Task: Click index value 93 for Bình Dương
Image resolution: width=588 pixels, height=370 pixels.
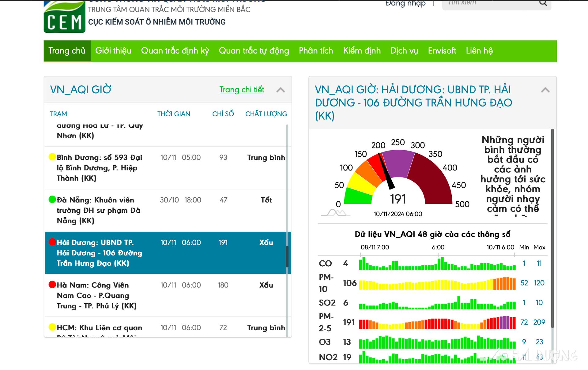Action: click(x=223, y=157)
